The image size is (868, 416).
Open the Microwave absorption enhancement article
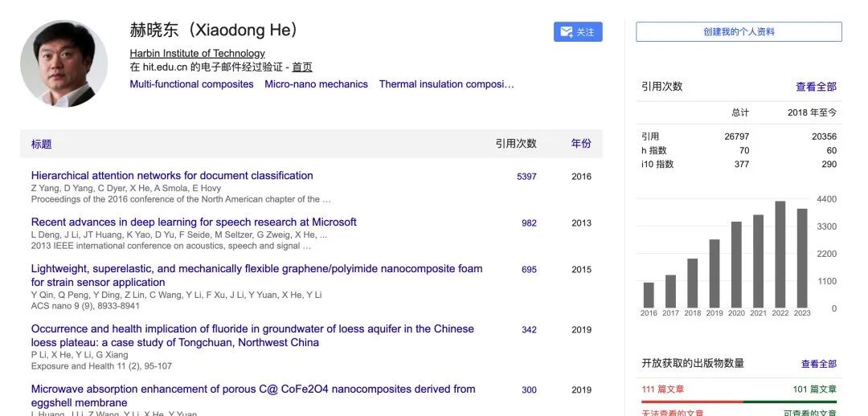pyautogui.click(x=253, y=396)
